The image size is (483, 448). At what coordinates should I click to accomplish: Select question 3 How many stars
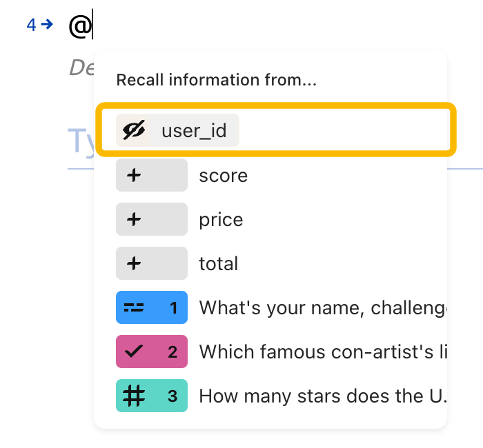pos(282,396)
